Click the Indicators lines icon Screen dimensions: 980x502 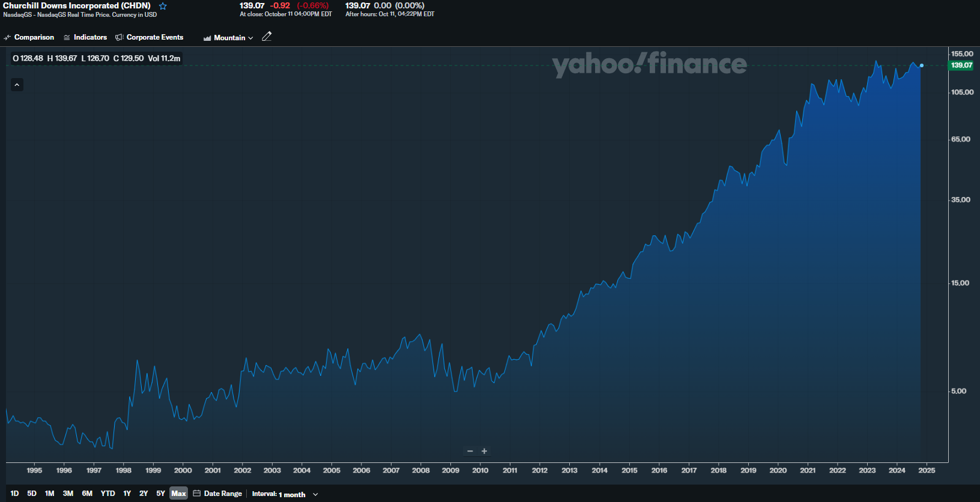tap(67, 37)
